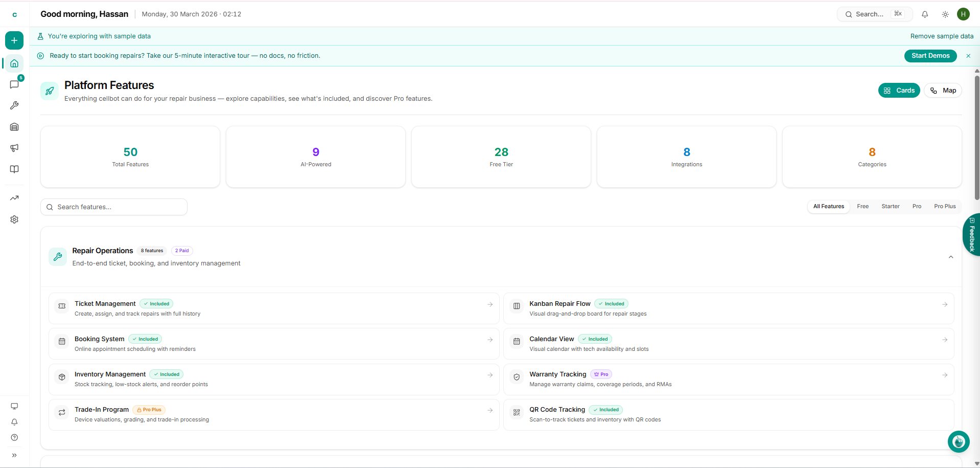Image resolution: width=980 pixels, height=468 pixels.
Task: Select the Starter filter tab
Action: click(x=890, y=207)
